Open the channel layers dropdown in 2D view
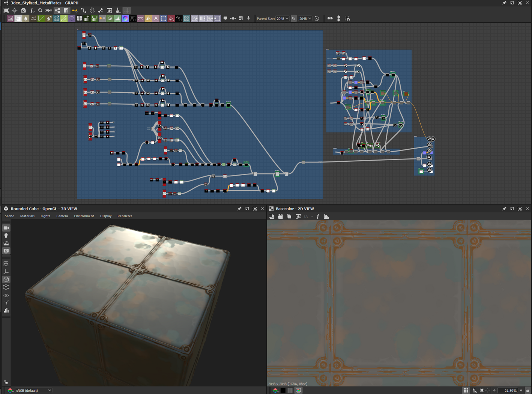Image resolution: width=532 pixels, height=394 pixels. tap(276, 391)
